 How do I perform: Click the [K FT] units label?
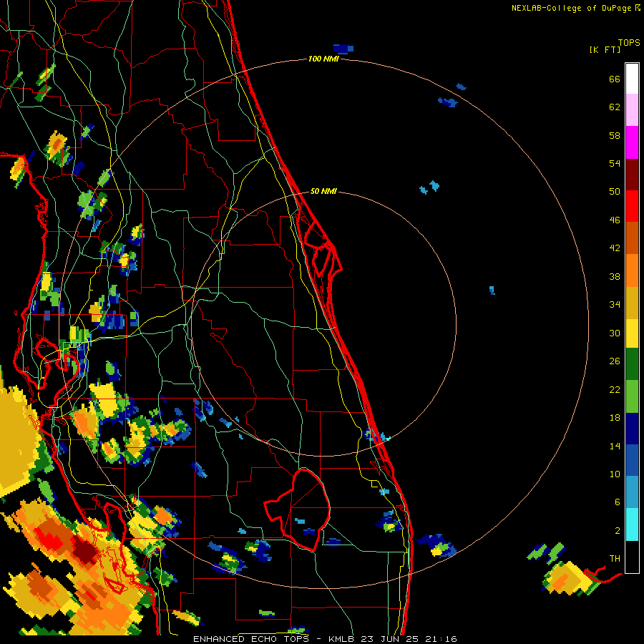click(605, 50)
